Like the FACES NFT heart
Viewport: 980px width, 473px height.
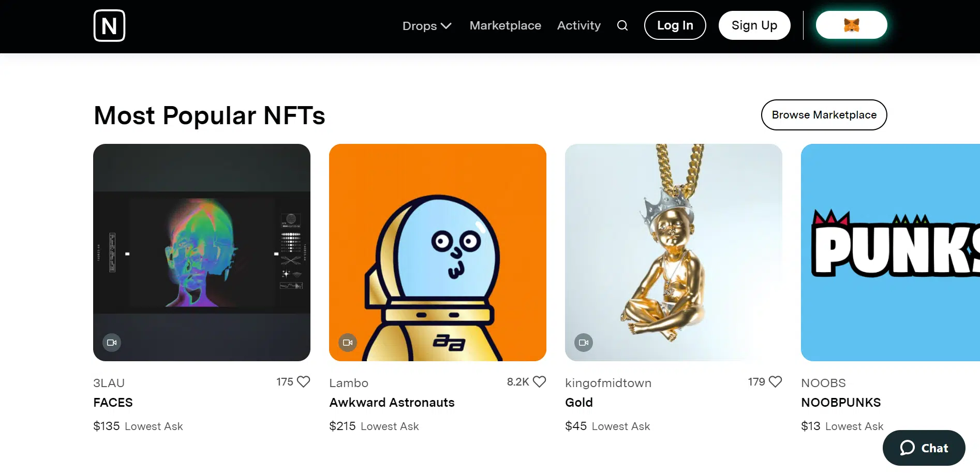click(304, 382)
